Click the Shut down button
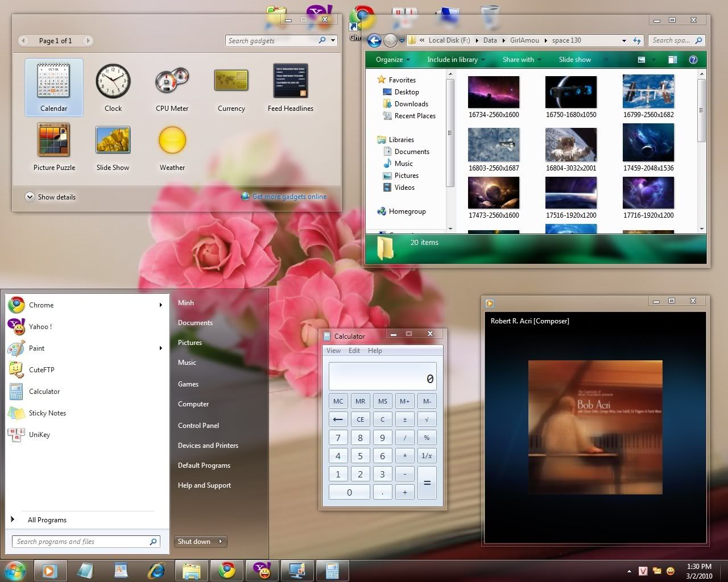This screenshot has height=582, width=728. point(194,542)
